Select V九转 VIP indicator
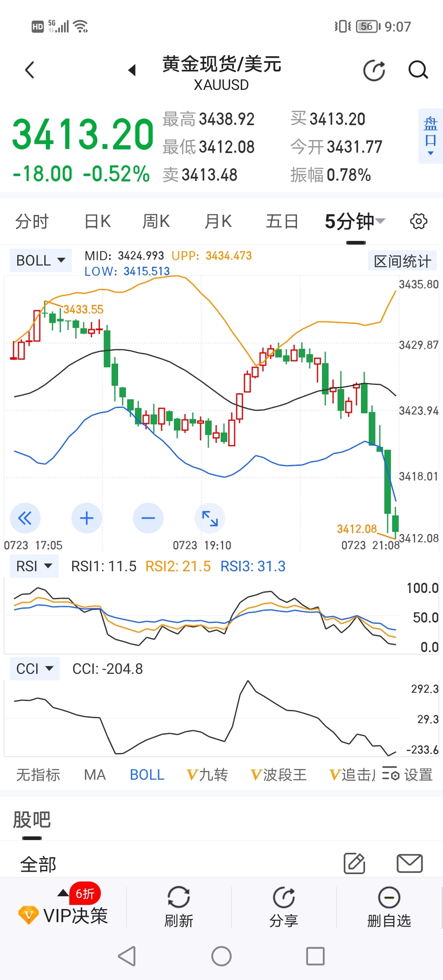The image size is (443, 980). coord(207,775)
